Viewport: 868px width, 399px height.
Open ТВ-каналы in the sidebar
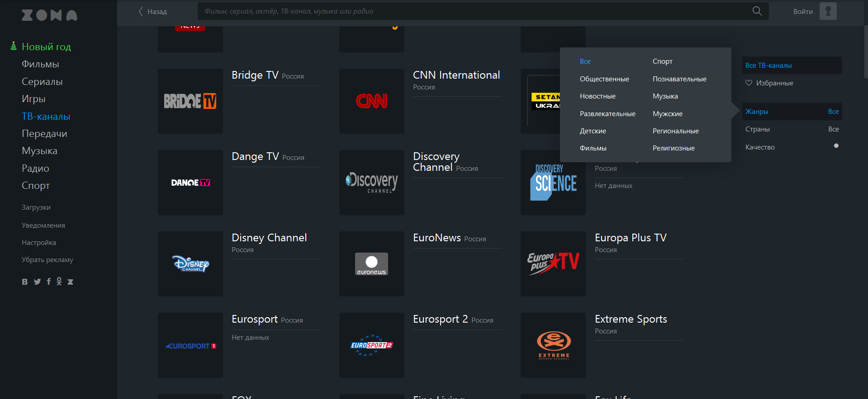[46, 117]
